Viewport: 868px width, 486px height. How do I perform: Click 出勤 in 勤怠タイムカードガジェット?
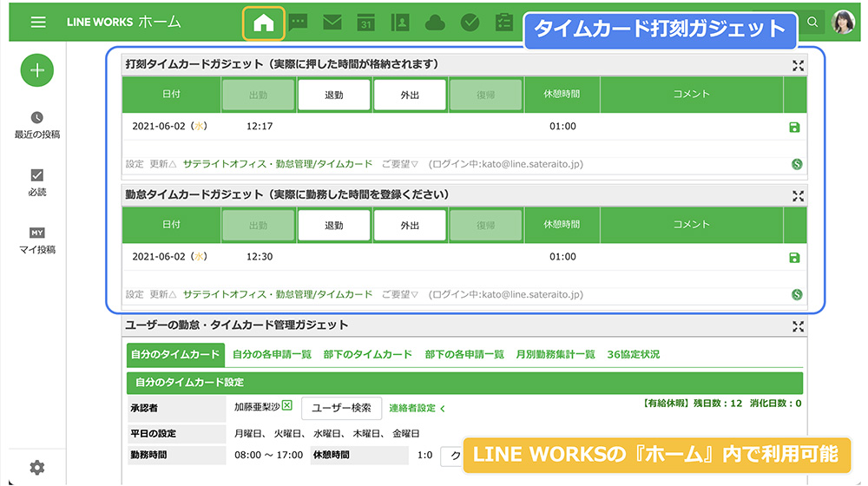click(259, 226)
